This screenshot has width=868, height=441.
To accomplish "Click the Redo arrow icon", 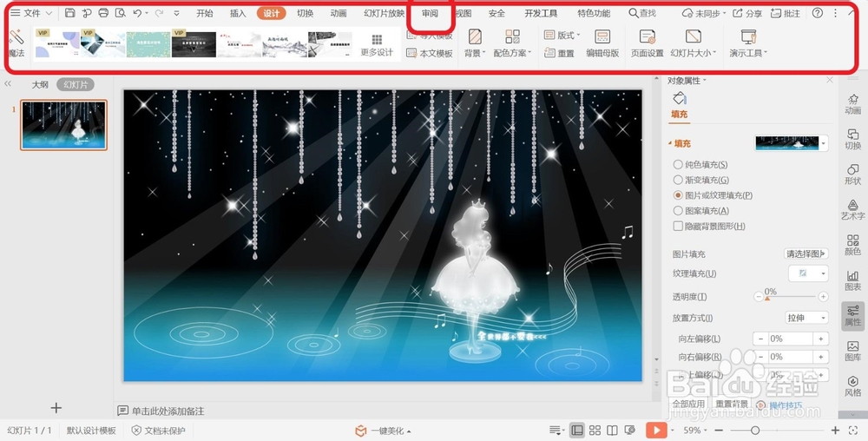I will [x=159, y=13].
